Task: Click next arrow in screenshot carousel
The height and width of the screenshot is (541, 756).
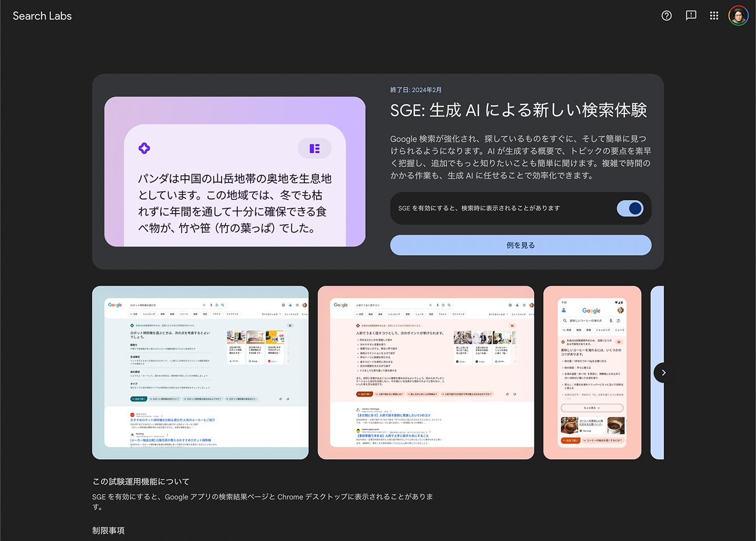Action: pyautogui.click(x=664, y=373)
